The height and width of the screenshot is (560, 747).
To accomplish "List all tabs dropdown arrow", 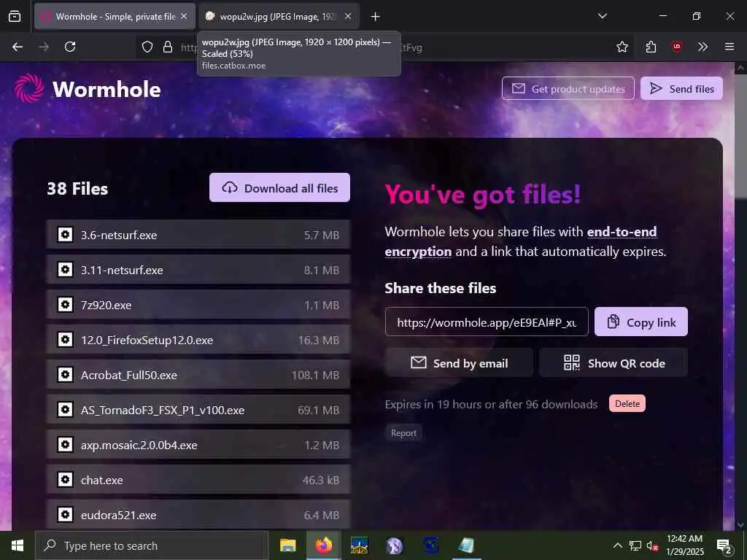I will coord(603,16).
